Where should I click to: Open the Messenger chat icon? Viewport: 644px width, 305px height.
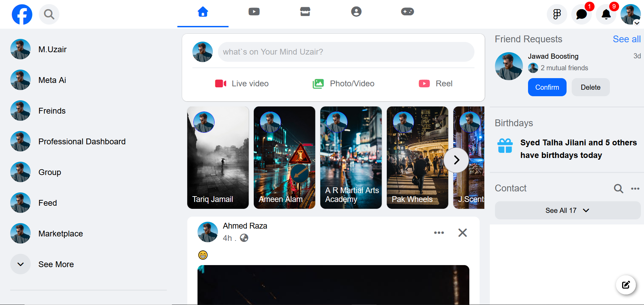click(581, 14)
